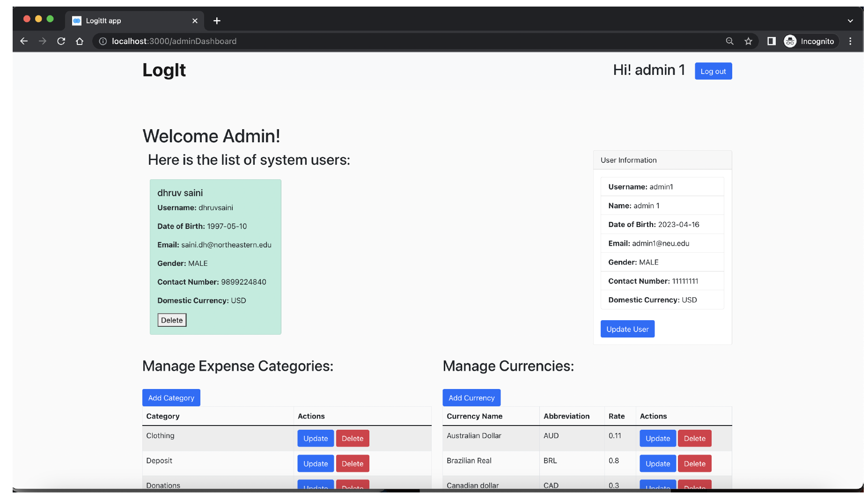
Task: Add a new currency
Action: pos(471,397)
